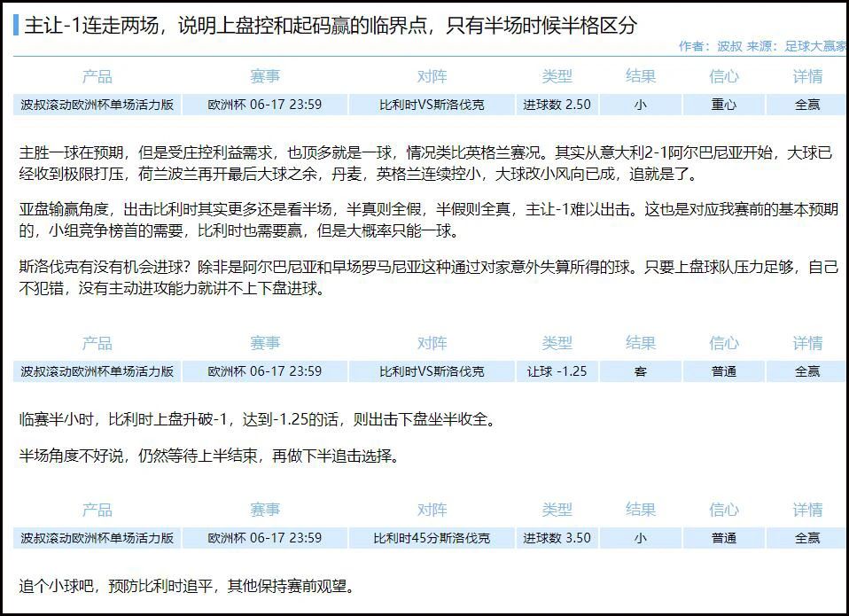This screenshot has height=616, width=849.
Task: Click the 对阵 header above the 让球 -1.25 row
Action: (432, 343)
